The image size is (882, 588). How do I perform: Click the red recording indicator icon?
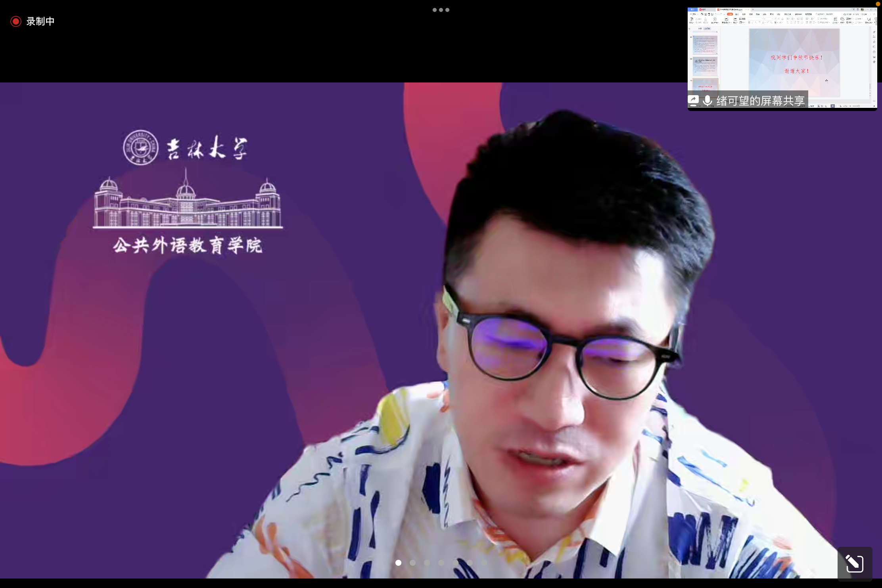coord(16,21)
